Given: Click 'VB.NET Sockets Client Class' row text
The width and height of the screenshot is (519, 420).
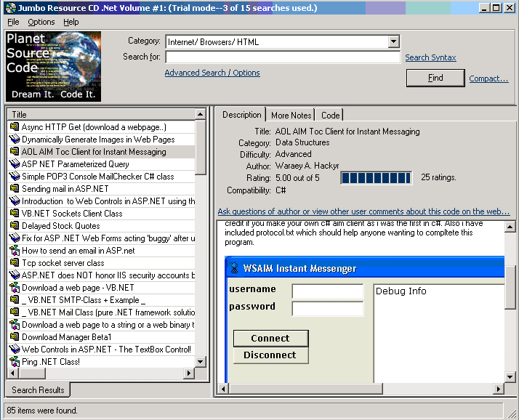Looking at the screenshot, I should [x=72, y=214].
